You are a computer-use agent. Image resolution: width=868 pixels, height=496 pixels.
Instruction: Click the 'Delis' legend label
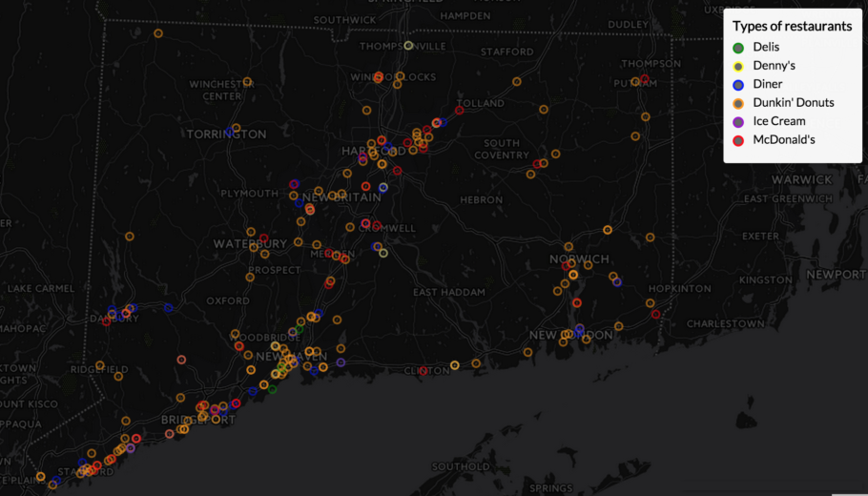click(x=766, y=47)
